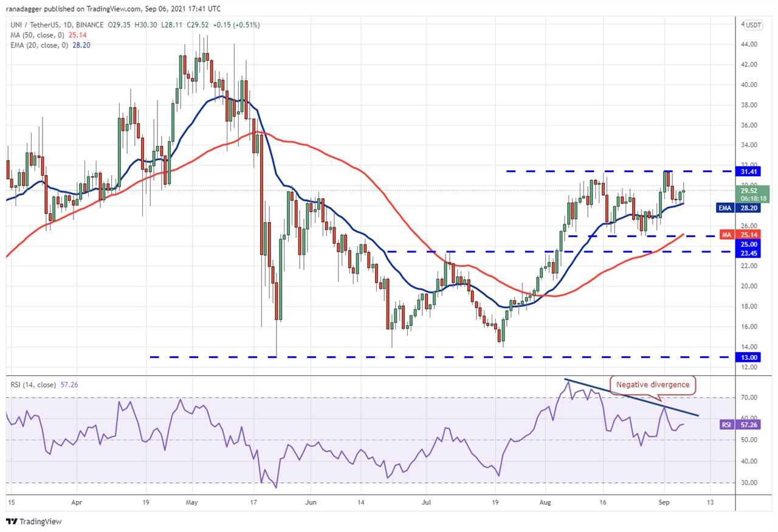Click the 38.00 price axis label
Viewport: 778px width, 532px height.
pos(748,105)
